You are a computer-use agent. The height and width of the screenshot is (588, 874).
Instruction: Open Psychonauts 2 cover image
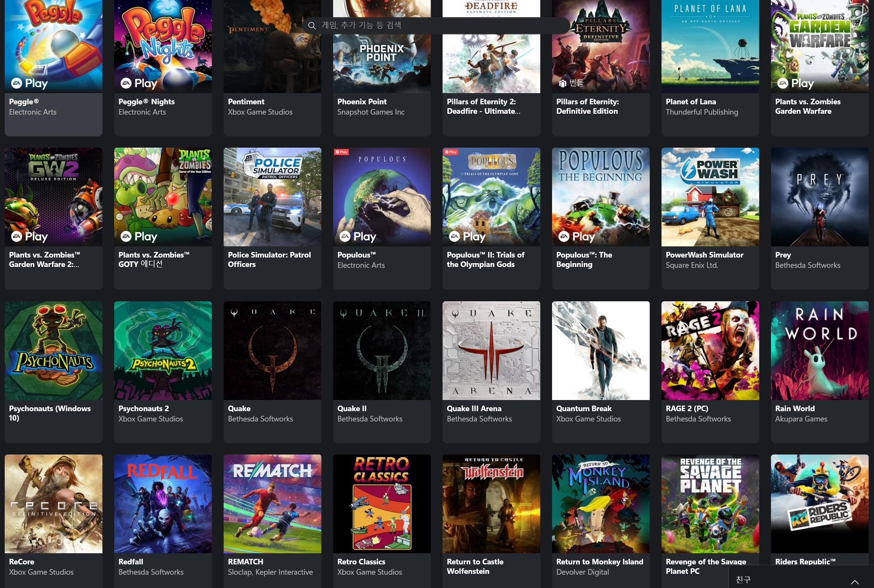(163, 351)
